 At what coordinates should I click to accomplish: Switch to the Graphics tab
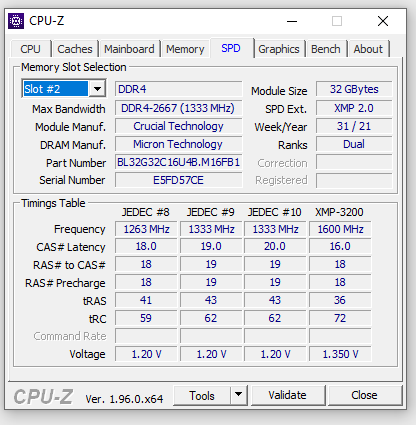(279, 49)
